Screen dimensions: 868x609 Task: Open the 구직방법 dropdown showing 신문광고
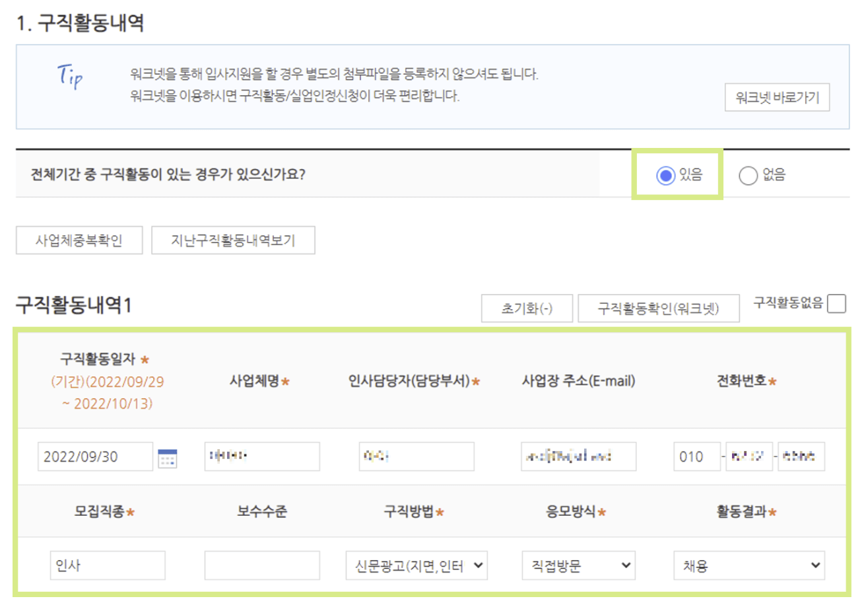click(415, 565)
